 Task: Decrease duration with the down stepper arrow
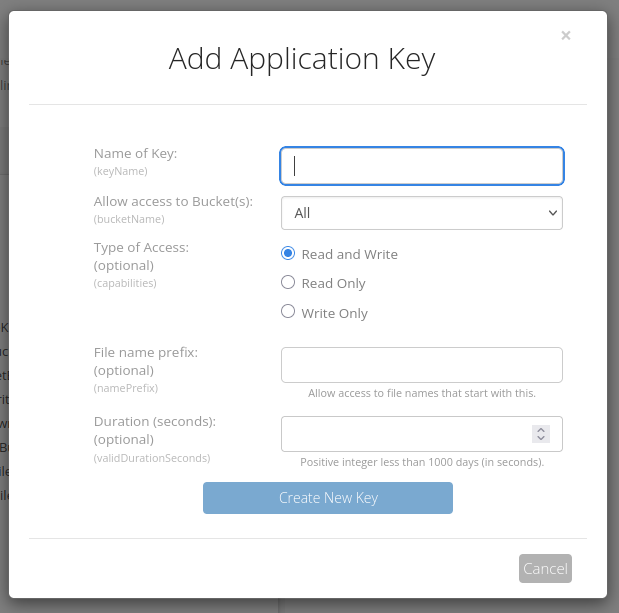click(x=541, y=439)
